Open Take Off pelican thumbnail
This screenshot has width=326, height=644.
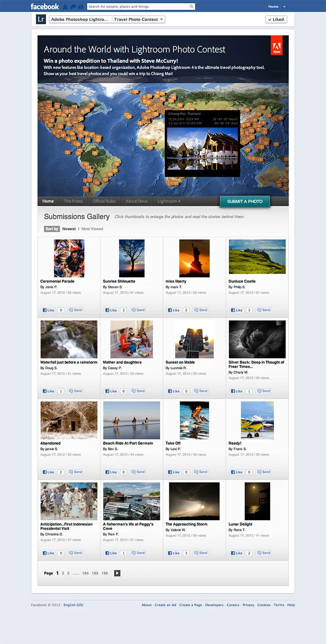pyautogui.click(x=194, y=420)
